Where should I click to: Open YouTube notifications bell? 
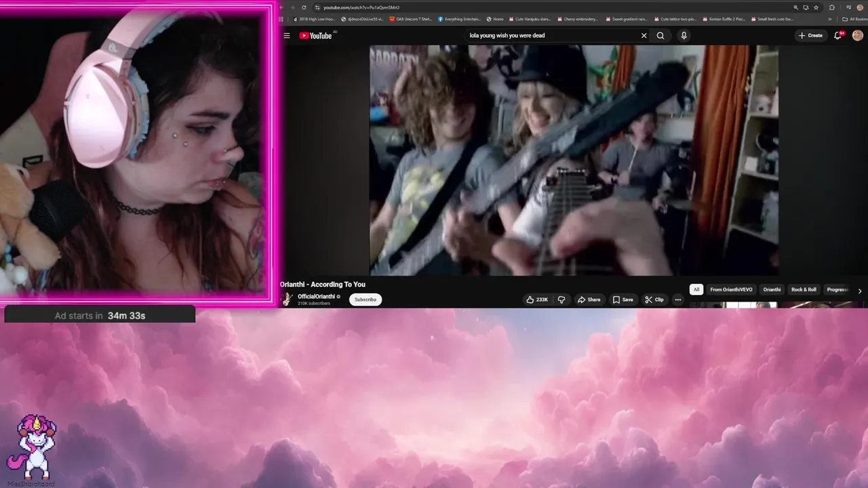click(838, 35)
